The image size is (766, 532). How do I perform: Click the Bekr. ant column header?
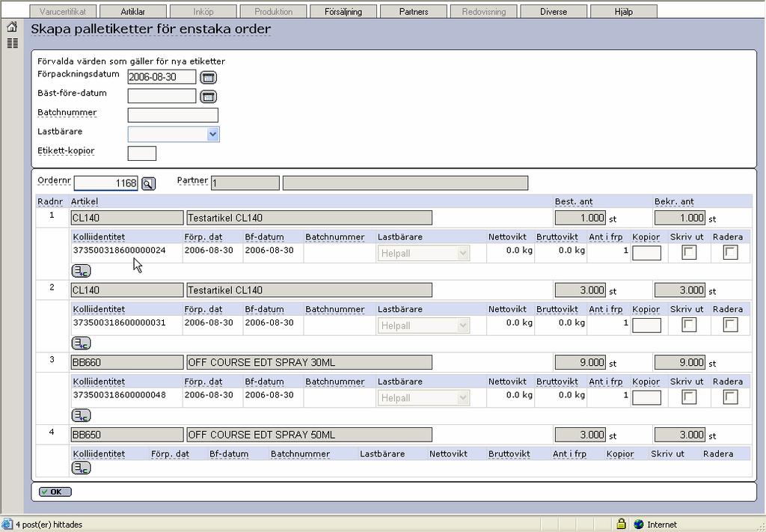tap(674, 201)
